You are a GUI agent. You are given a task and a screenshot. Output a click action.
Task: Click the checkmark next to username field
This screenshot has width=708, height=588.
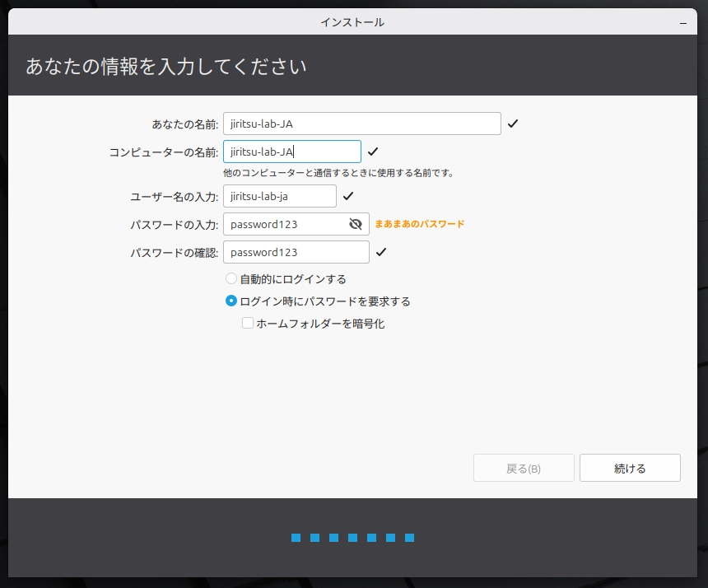[x=348, y=196]
